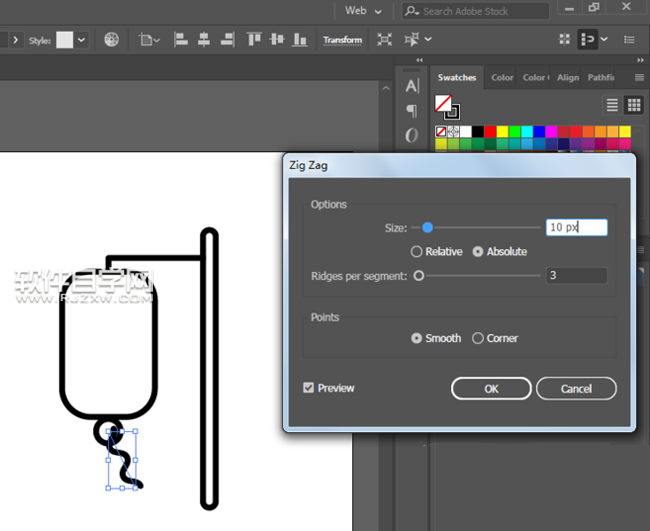The width and height of the screenshot is (650, 531).
Task: Switch to the Color tab
Action: tap(502, 77)
